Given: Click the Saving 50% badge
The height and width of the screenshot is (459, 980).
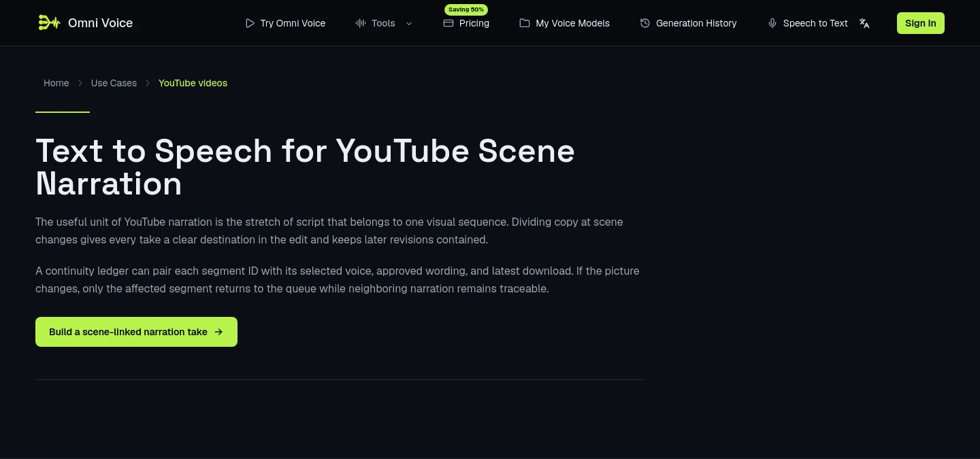Looking at the screenshot, I should tap(466, 10).
